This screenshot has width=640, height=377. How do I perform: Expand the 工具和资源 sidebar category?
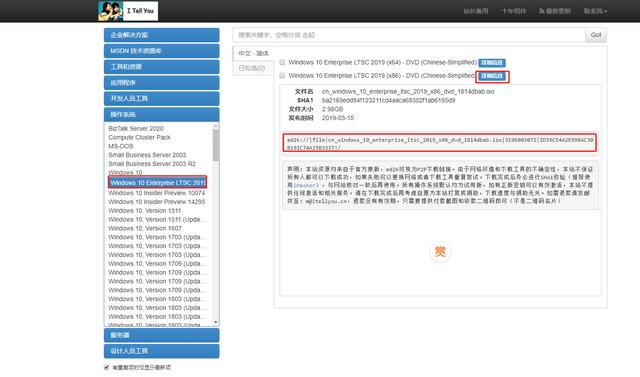point(161,67)
